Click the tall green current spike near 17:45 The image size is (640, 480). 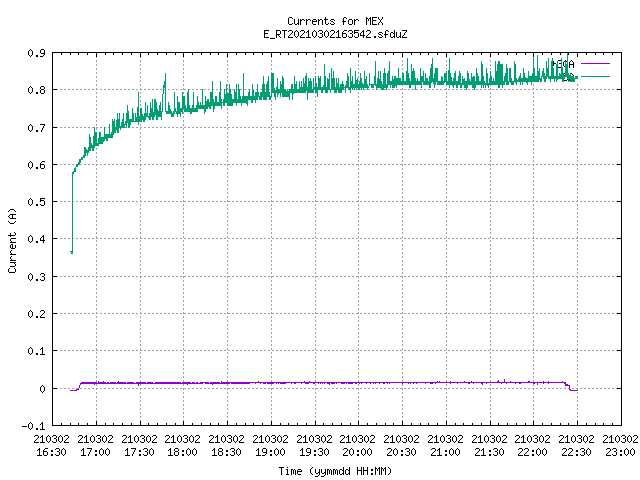point(165,92)
